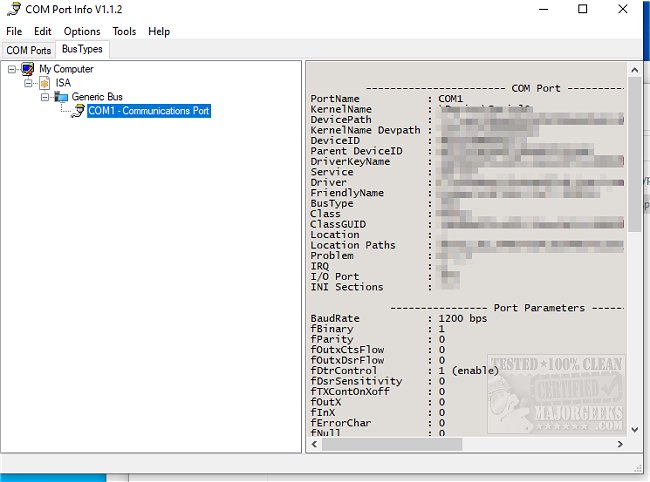Click the fTXContOnXoff parameter label

pyautogui.click(x=350, y=391)
